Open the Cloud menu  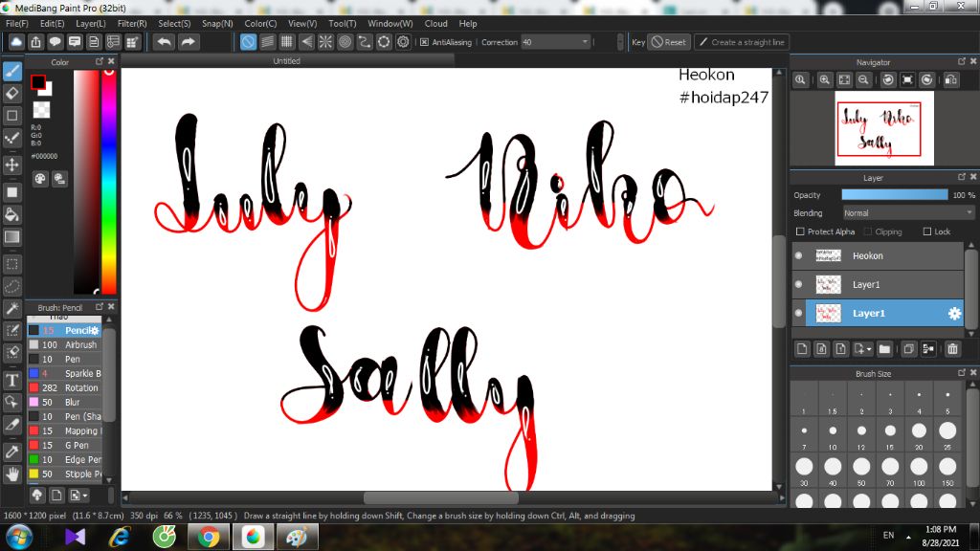pyautogui.click(x=435, y=24)
